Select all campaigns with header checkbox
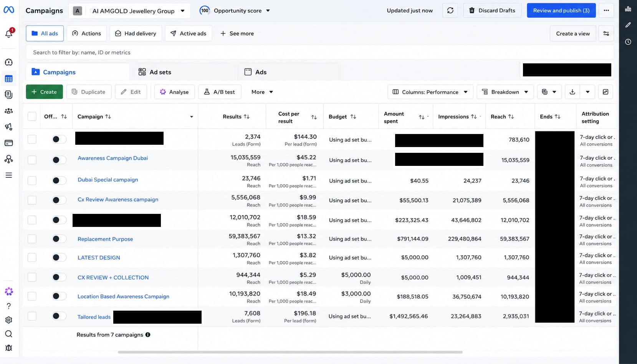637x364 pixels. [32, 116]
